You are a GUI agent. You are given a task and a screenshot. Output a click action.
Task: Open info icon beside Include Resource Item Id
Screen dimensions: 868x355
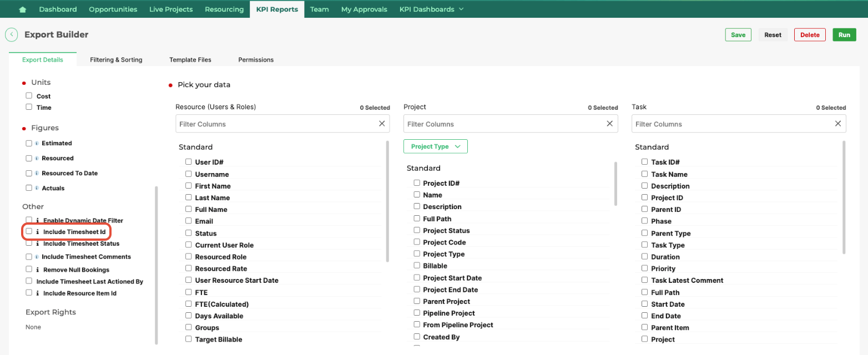[x=38, y=293]
